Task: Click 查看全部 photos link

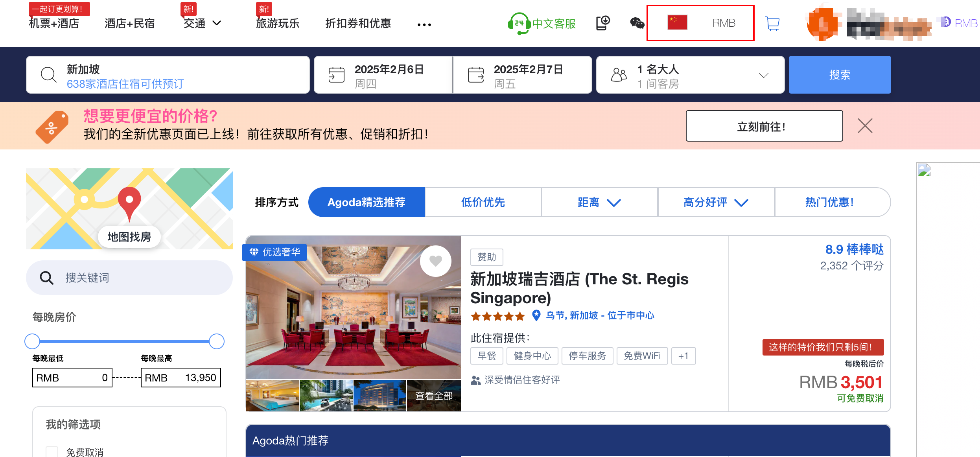Action: (x=434, y=396)
